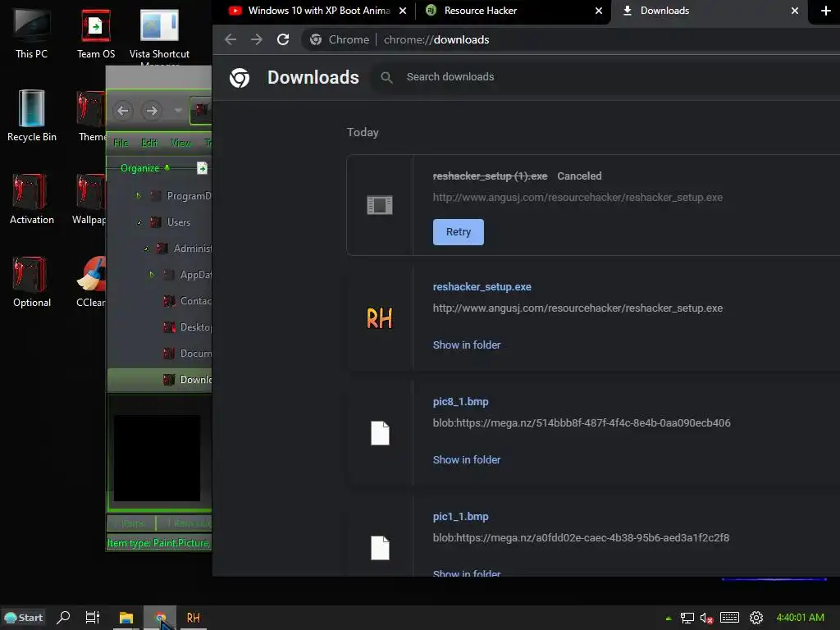
Task: Open the Edit menu in Explorer
Action: (x=149, y=143)
